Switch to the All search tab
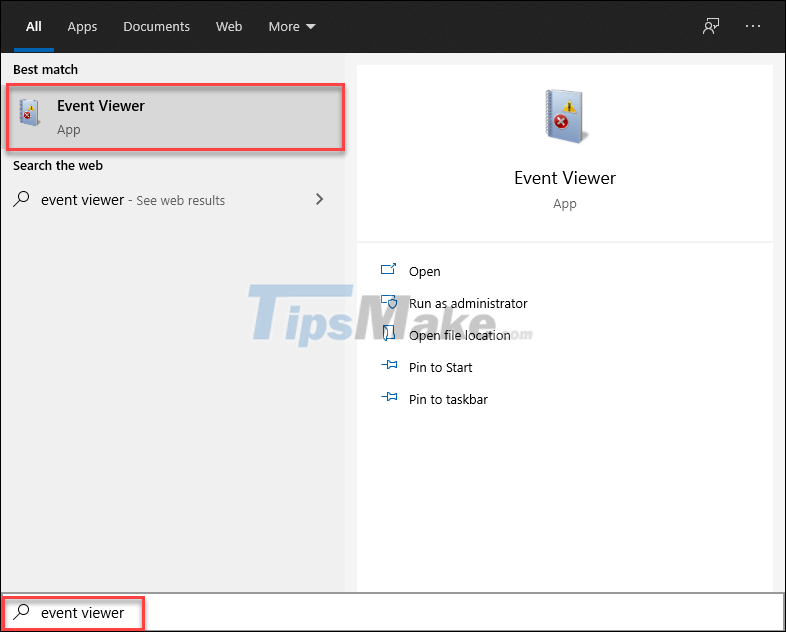Image resolution: width=786 pixels, height=632 pixels. 34,27
